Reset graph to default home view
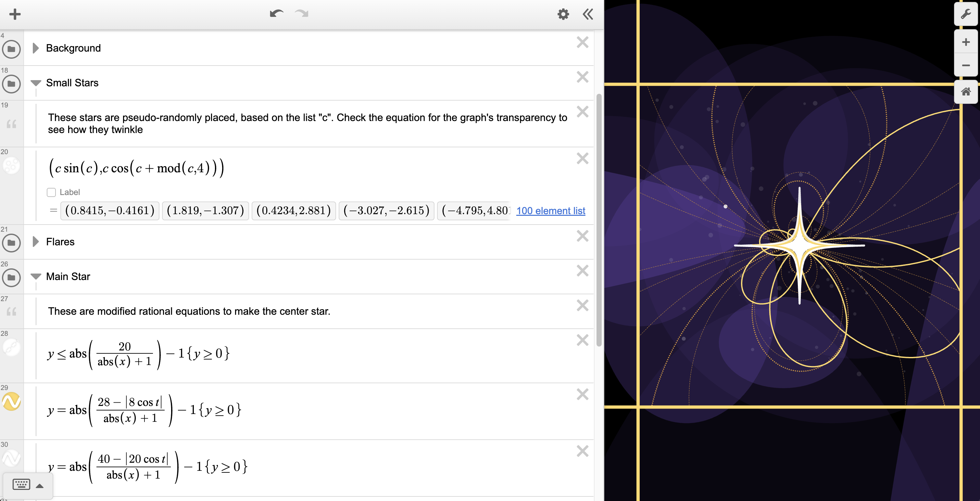 (965, 92)
